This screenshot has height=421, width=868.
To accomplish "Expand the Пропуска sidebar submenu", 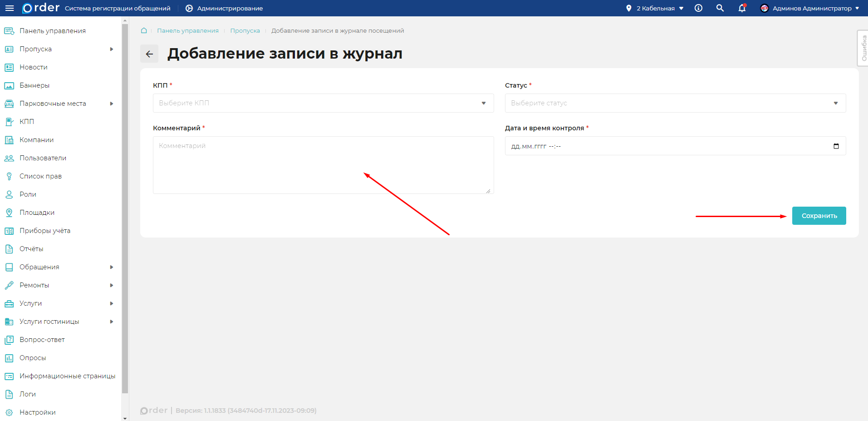I will click(111, 49).
